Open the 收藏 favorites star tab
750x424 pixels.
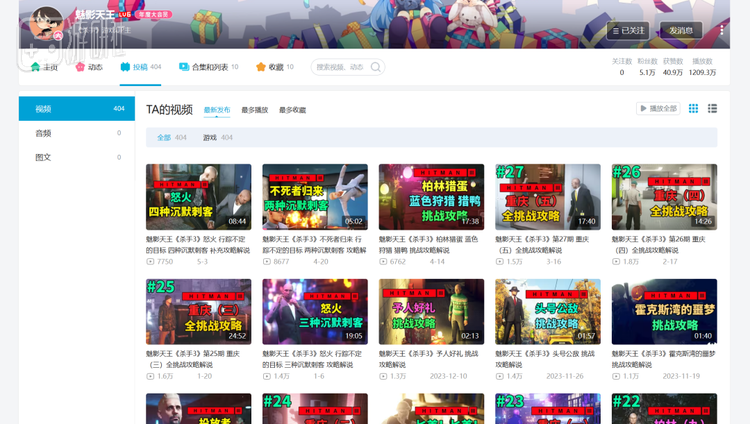(x=261, y=67)
